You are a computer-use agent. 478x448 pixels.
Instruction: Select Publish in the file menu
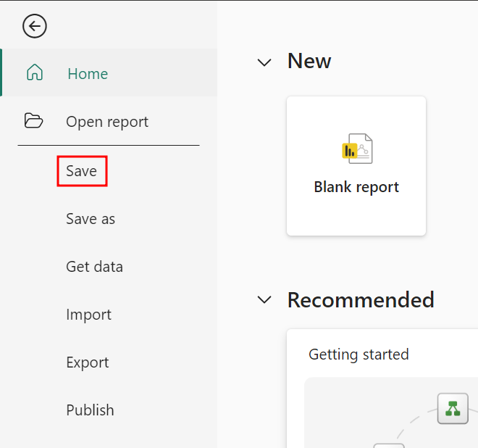(91, 410)
